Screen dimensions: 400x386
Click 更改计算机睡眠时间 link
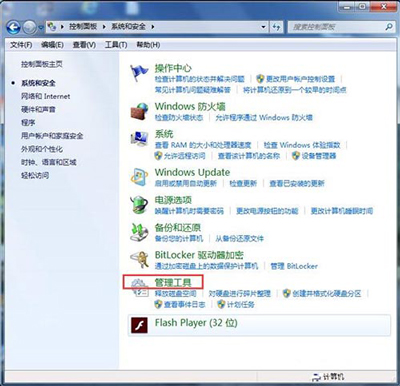click(x=342, y=211)
